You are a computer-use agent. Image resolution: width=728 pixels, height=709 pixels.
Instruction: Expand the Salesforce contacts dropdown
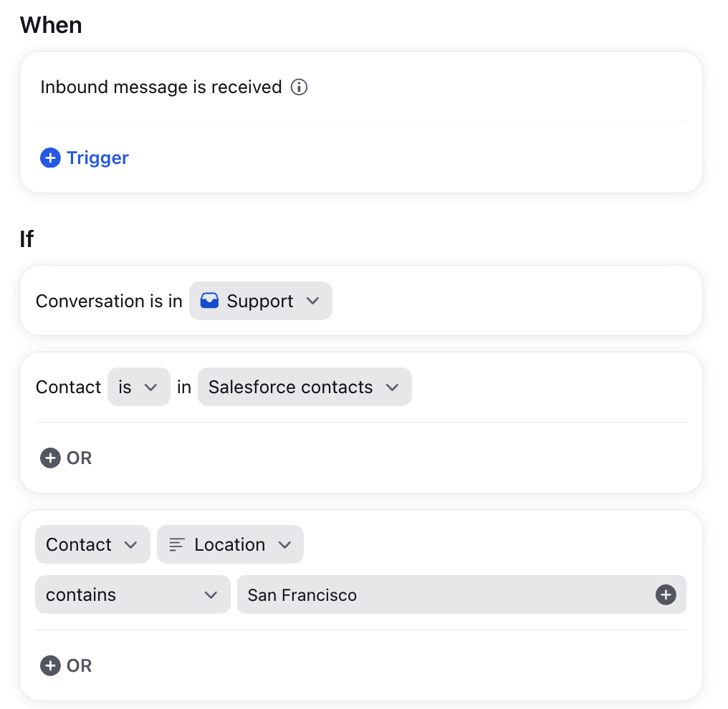[x=305, y=387]
